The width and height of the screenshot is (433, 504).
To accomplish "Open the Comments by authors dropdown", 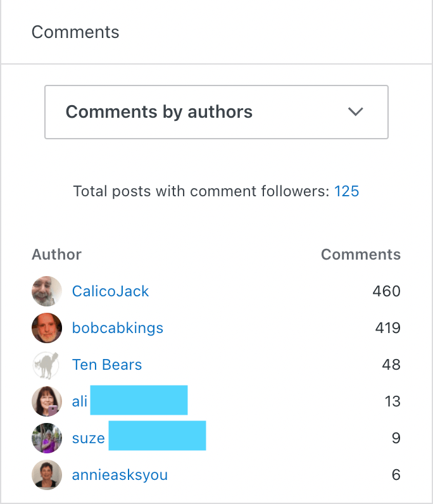I will [216, 112].
